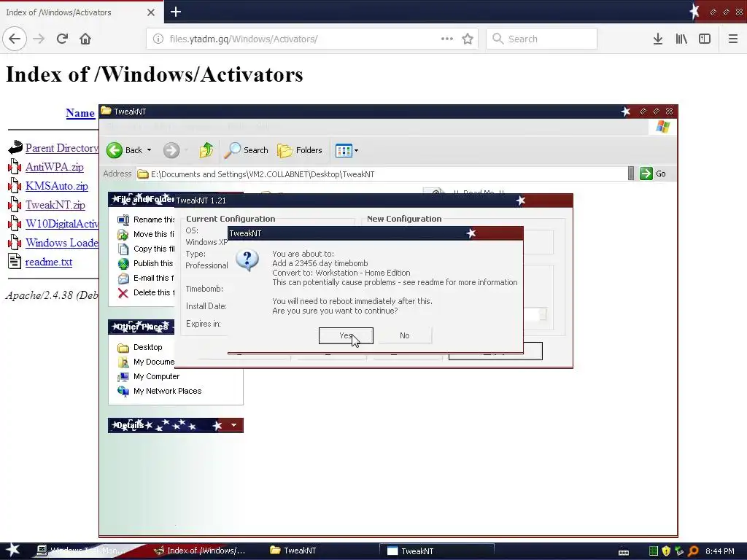This screenshot has width=747, height=560.
Task: Switch to TweakNT application taskbar item
Action: coord(436,551)
